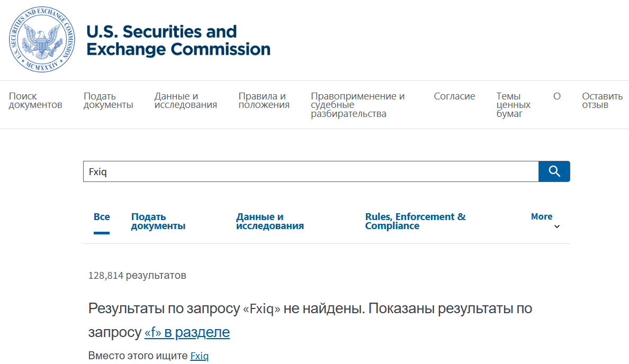Screen dimensions: 629x364
Task: Expand the More filters dropdown
Action: coord(541,216)
